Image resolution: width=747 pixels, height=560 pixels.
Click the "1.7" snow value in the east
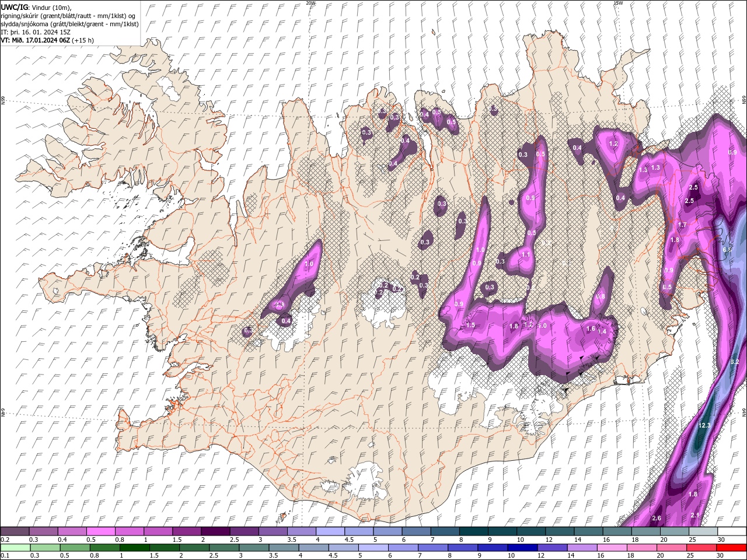682,225
